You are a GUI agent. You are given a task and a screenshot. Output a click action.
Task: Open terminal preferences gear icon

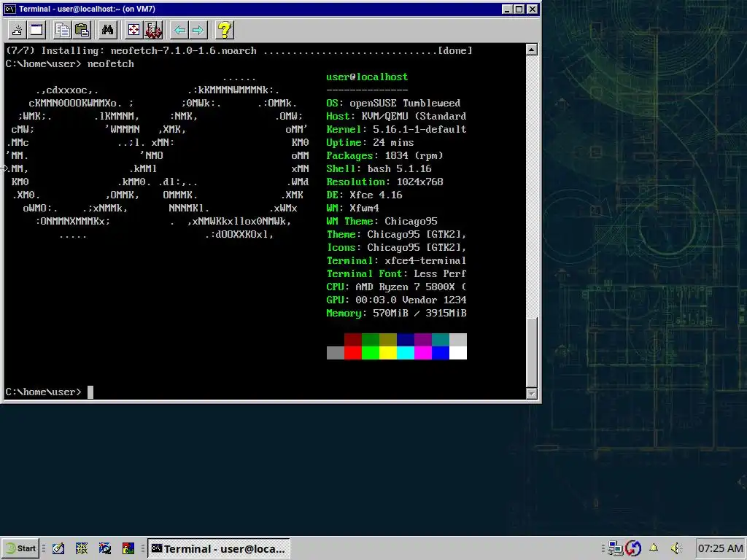click(x=153, y=31)
